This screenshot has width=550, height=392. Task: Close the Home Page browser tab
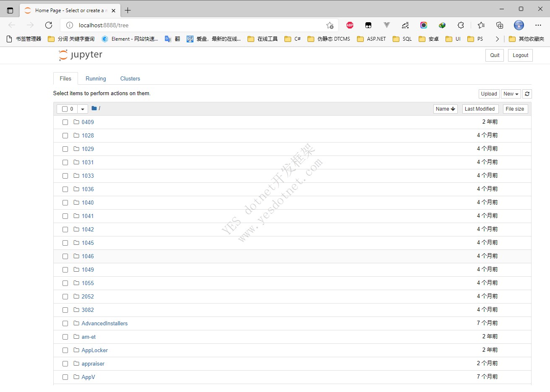pos(113,10)
